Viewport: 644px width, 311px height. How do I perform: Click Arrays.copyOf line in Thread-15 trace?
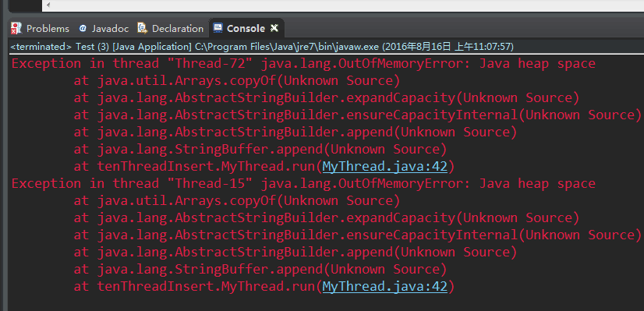tap(237, 201)
